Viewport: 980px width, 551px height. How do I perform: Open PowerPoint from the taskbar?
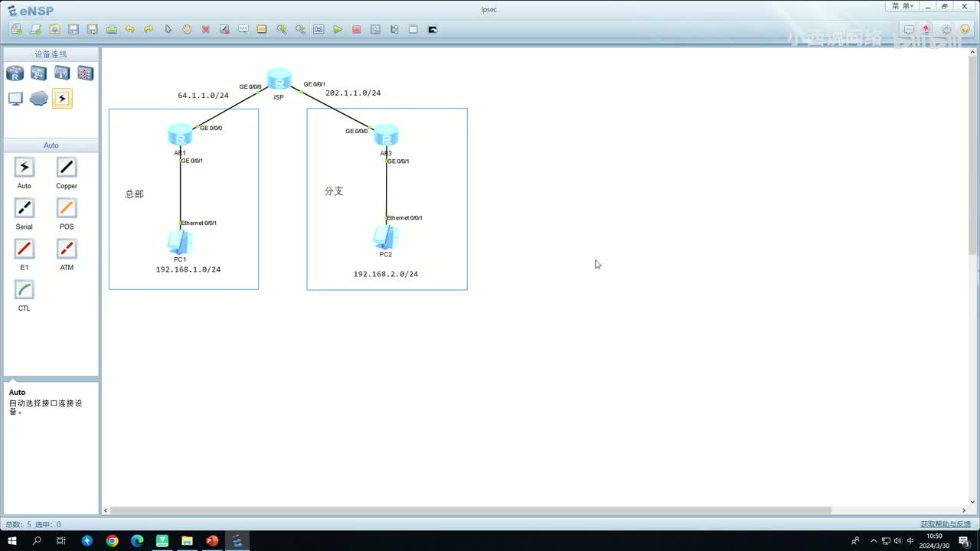[212, 541]
